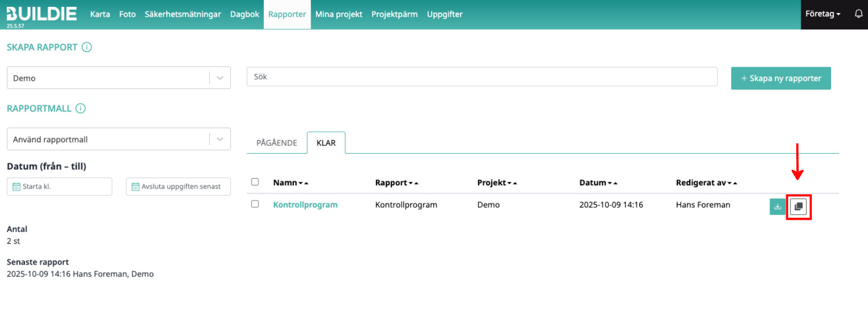This screenshot has height=312, width=868.
Task: Click the info icon beside Skapa Rapport
Action: (x=87, y=47)
